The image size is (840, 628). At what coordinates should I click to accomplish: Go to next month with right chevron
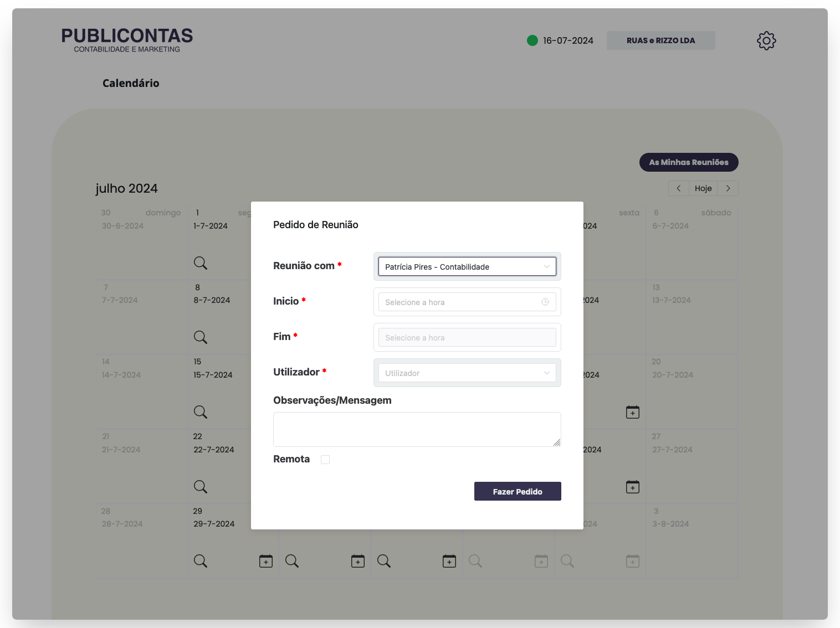pos(728,188)
